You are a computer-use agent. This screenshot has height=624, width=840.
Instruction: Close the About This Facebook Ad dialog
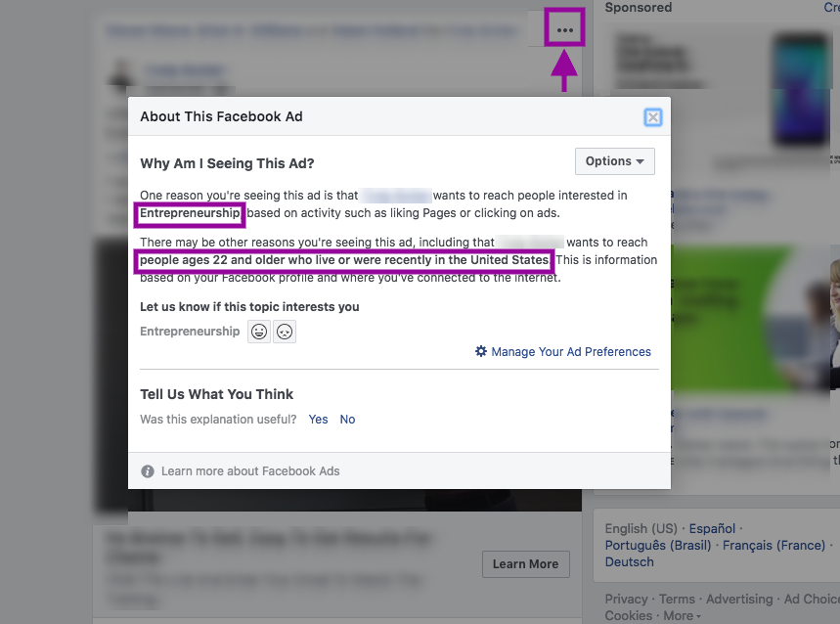[x=652, y=117]
